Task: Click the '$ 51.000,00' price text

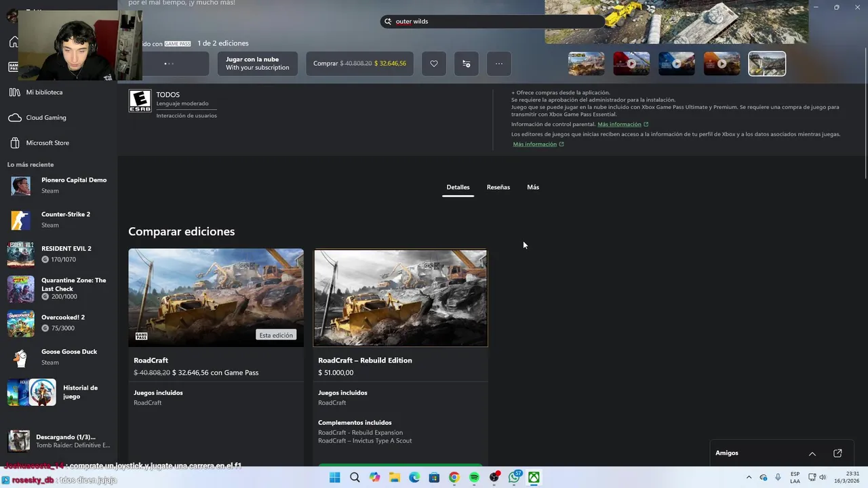Action: [336, 373]
